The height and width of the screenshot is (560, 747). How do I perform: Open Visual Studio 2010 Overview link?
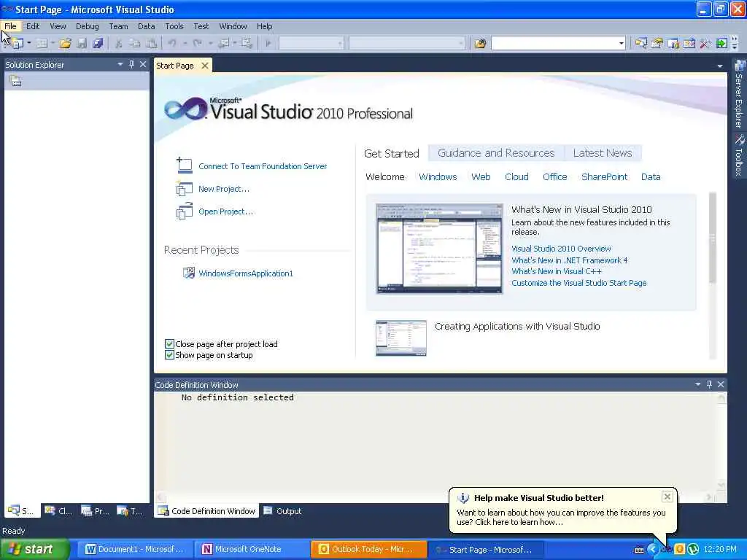click(561, 249)
